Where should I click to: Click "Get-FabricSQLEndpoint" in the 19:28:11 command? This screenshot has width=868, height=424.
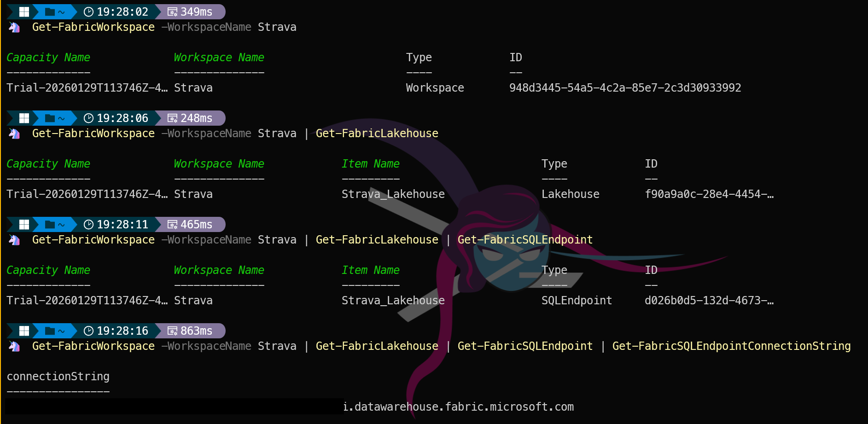(525, 240)
